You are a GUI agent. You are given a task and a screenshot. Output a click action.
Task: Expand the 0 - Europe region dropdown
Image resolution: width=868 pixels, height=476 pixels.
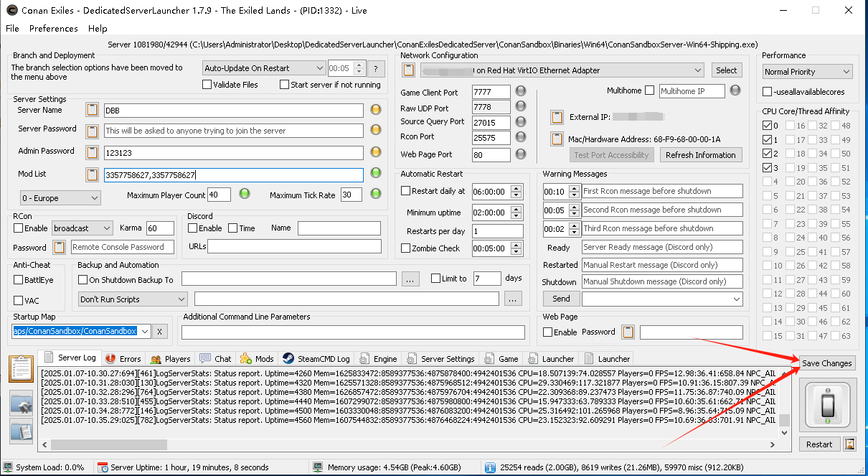(x=60, y=197)
